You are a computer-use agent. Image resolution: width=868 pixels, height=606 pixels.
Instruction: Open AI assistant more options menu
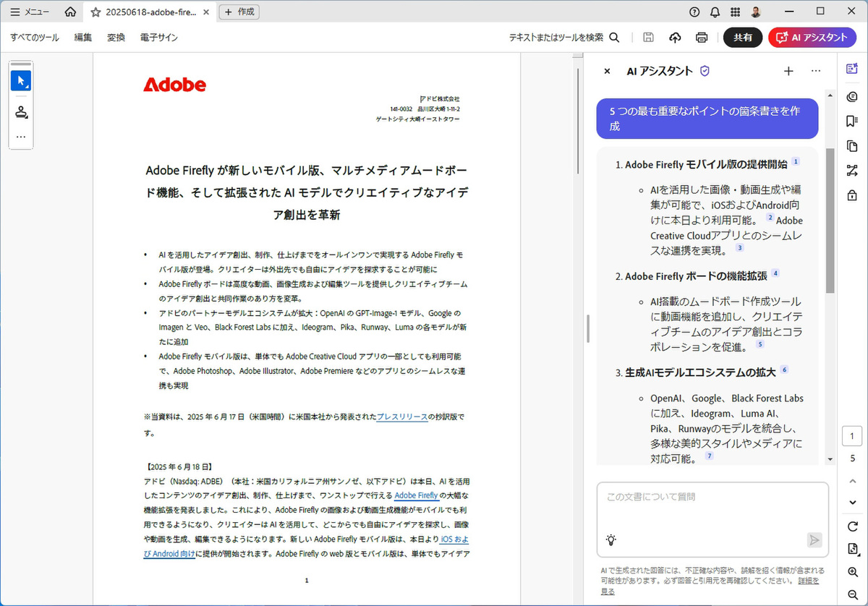(x=816, y=71)
